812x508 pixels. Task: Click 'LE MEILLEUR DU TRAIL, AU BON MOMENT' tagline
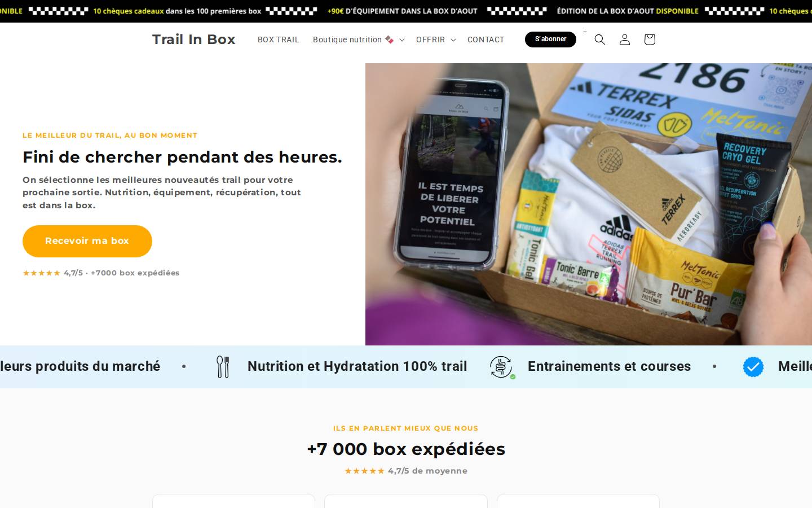click(110, 135)
